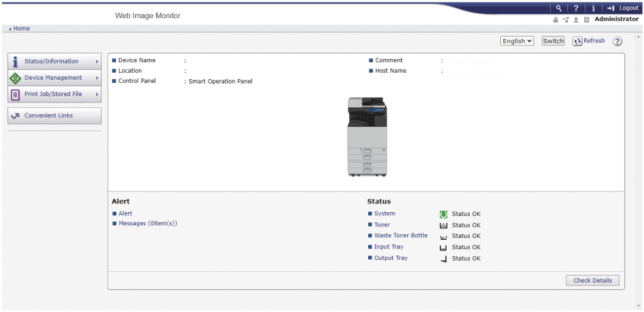The height and width of the screenshot is (312, 644).
Task: Expand the Device Management menu
Action: point(55,78)
